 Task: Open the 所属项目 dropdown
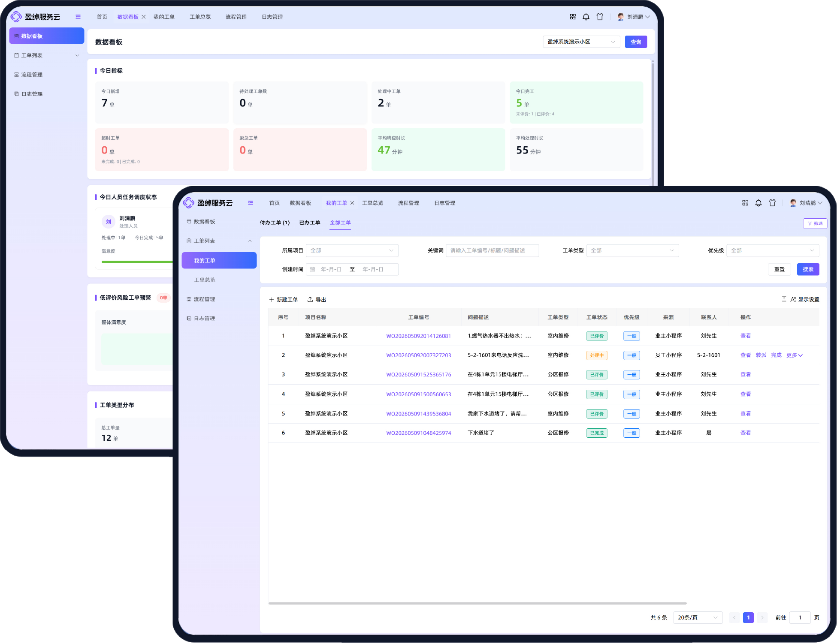pos(352,251)
